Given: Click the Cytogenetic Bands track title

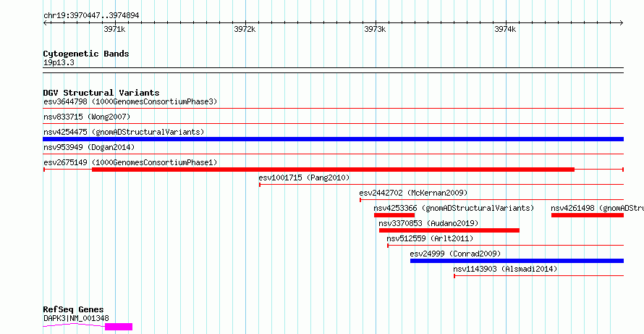Looking at the screenshot, I should (x=86, y=54).
